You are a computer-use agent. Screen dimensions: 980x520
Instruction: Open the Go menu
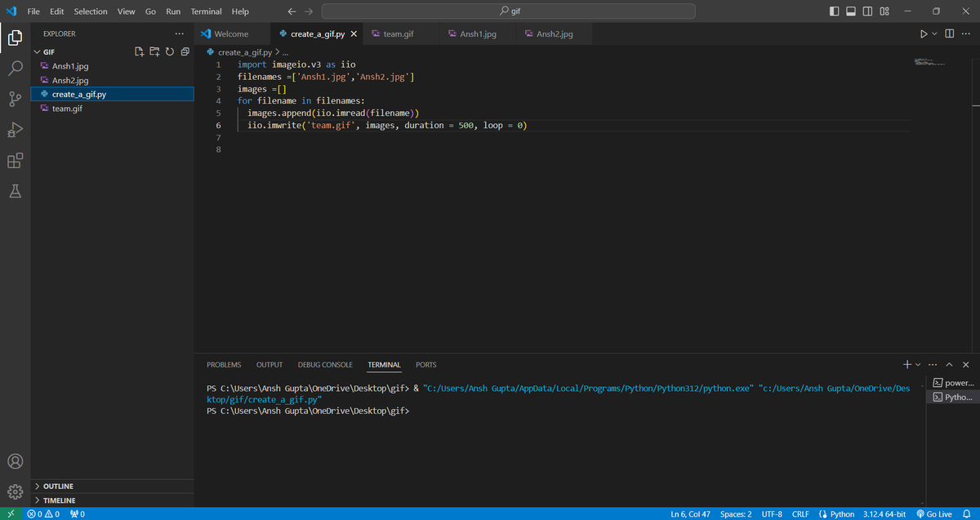coord(150,11)
